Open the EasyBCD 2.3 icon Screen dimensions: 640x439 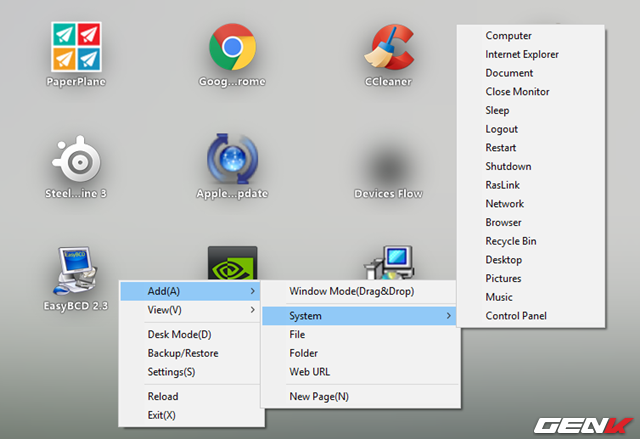click(x=76, y=268)
